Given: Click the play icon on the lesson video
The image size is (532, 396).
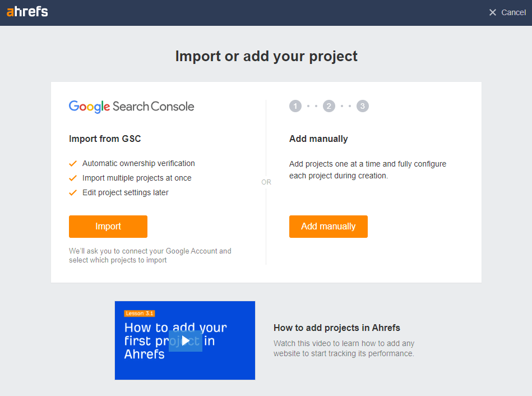Looking at the screenshot, I should [x=185, y=340].
